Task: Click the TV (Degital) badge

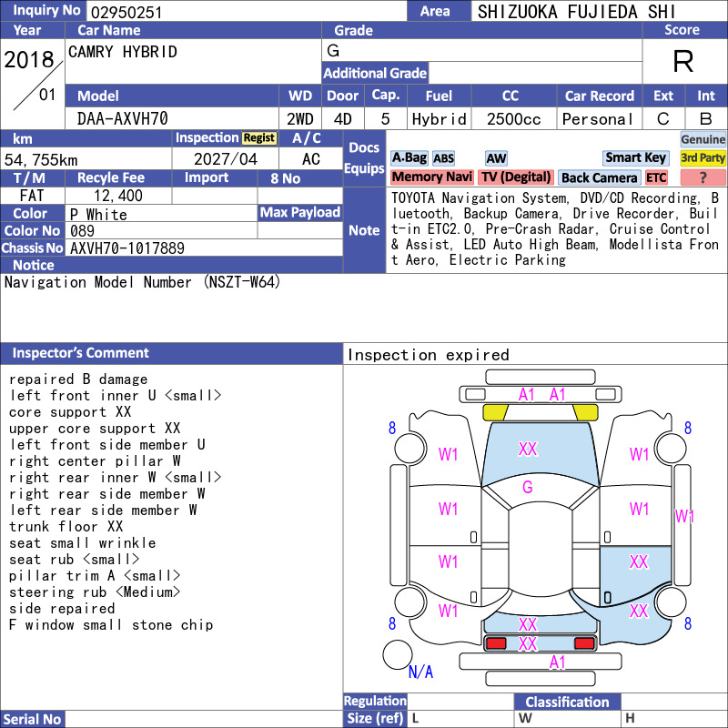Action: 516,177
